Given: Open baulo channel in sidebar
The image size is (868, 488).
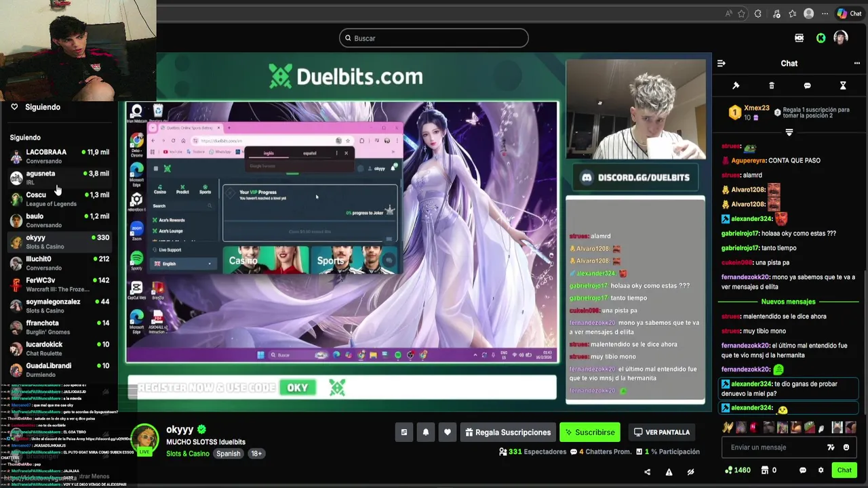Looking at the screenshot, I should click(x=60, y=220).
